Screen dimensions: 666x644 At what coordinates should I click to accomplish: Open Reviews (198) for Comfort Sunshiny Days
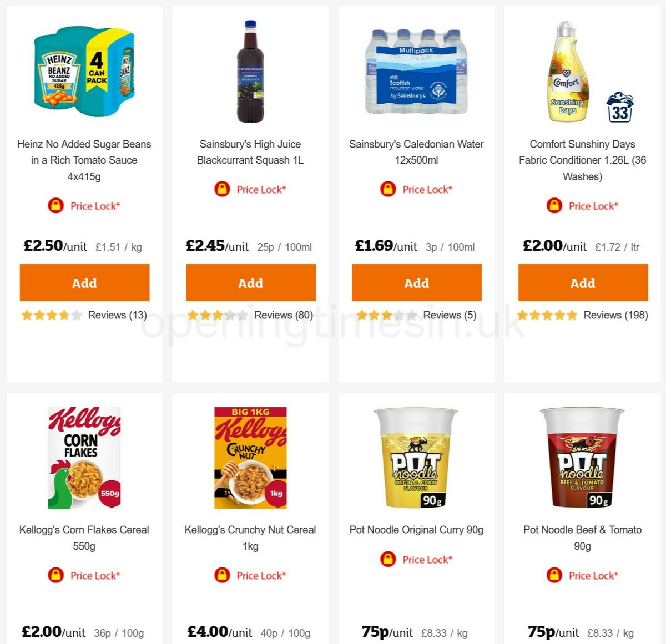coord(615,315)
